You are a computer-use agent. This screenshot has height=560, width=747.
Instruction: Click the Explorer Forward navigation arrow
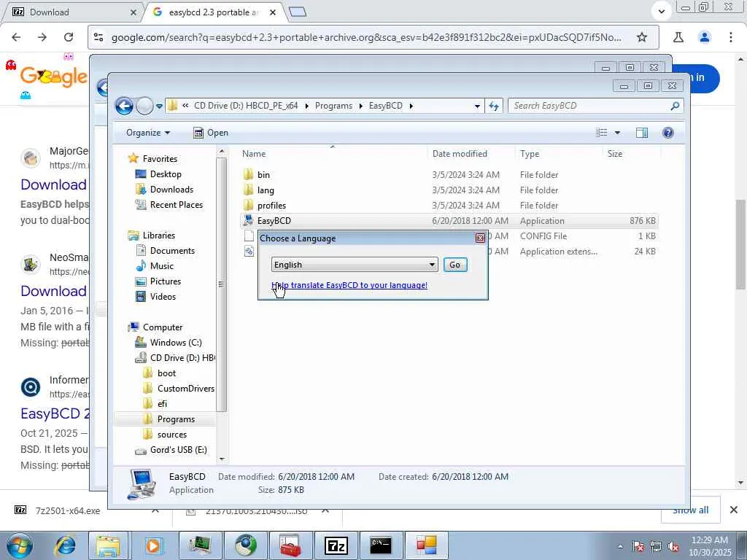pyautogui.click(x=144, y=106)
